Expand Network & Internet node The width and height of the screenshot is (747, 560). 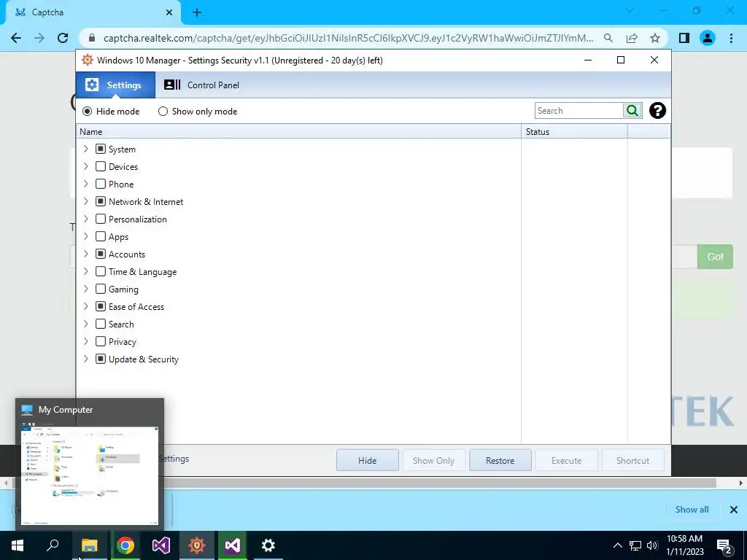86,201
